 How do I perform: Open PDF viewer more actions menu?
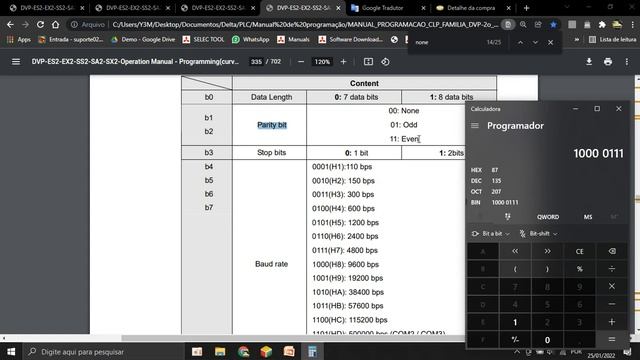coord(627,62)
